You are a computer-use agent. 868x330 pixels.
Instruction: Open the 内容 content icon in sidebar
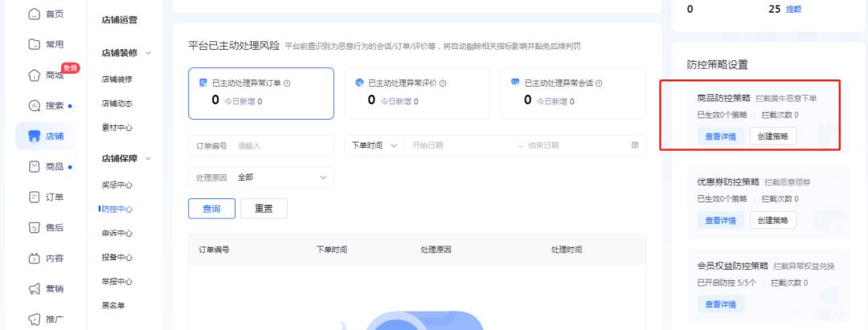(35, 259)
